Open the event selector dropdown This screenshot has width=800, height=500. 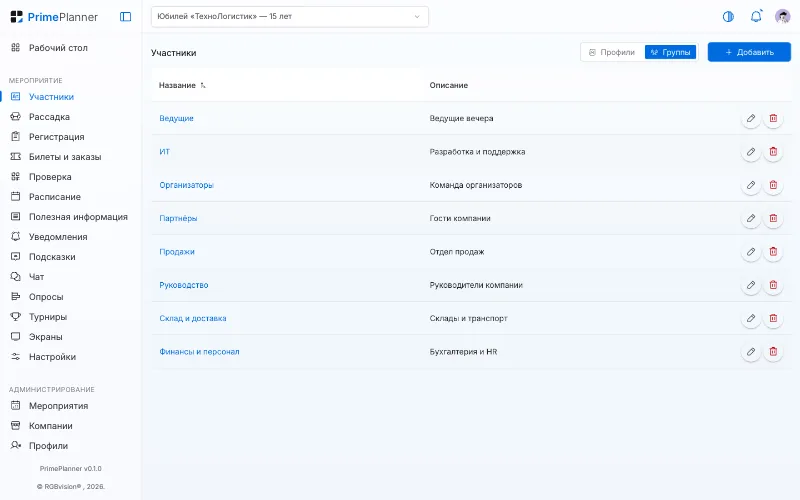pos(289,17)
